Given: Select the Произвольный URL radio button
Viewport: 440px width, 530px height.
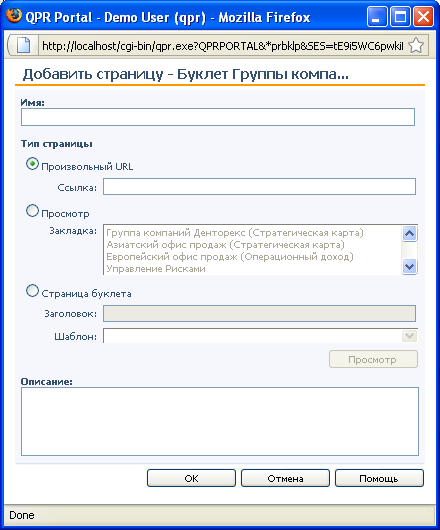Looking at the screenshot, I should pos(32,165).
